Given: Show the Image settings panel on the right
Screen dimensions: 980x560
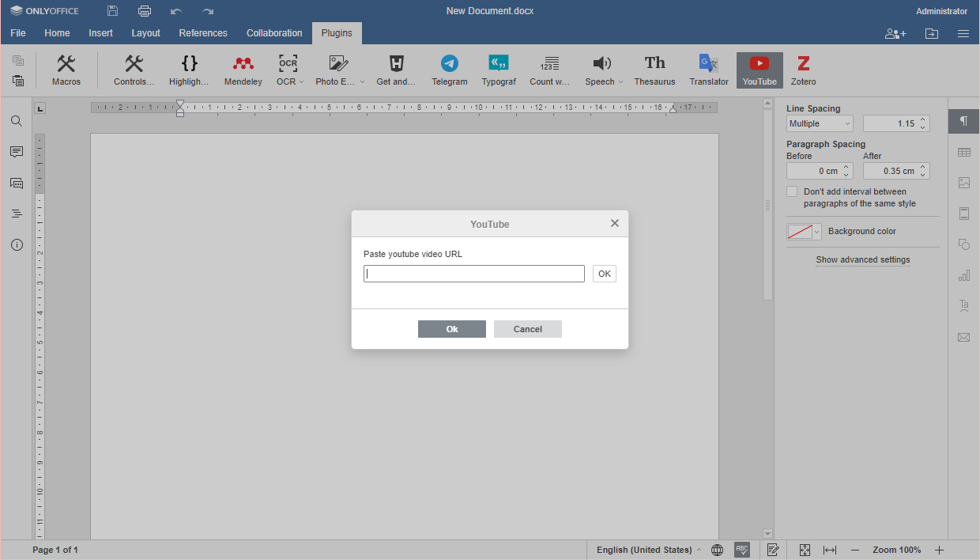Looking at the screenshot, I should pos(963,183).
